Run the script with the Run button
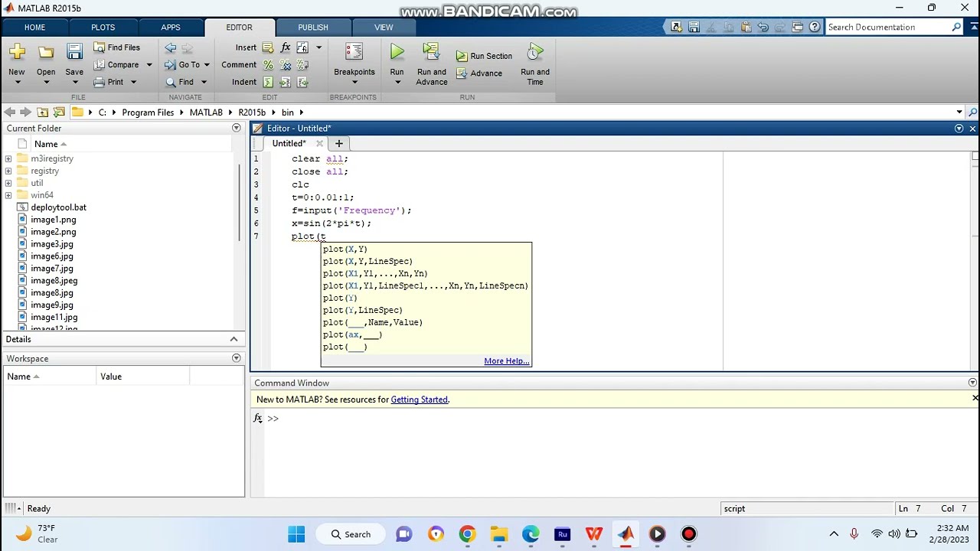This screenshot has height=551, width=980. click(397, 64)
